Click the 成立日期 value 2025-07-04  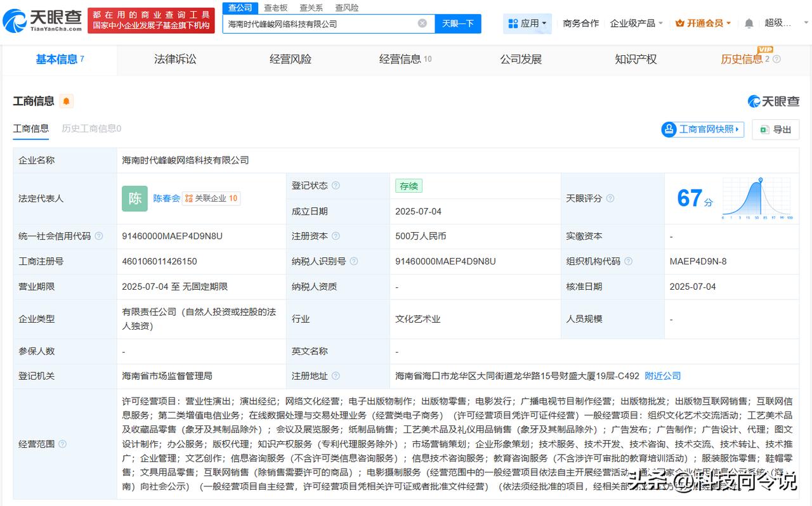click(418, 211)
